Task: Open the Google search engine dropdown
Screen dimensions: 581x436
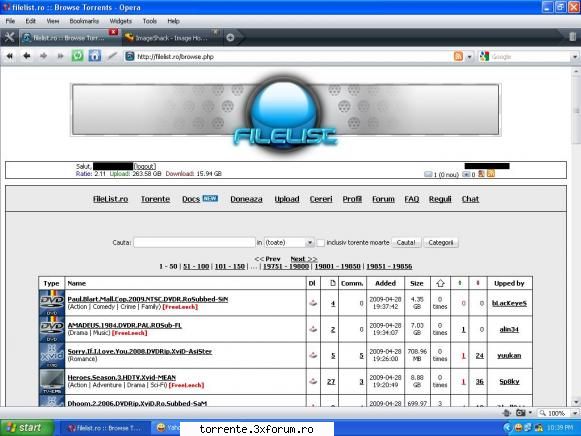Action: coord(575,57)
